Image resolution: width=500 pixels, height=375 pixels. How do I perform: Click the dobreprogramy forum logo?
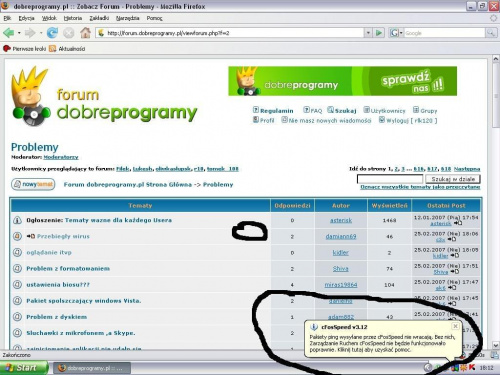tap(104, 97)
